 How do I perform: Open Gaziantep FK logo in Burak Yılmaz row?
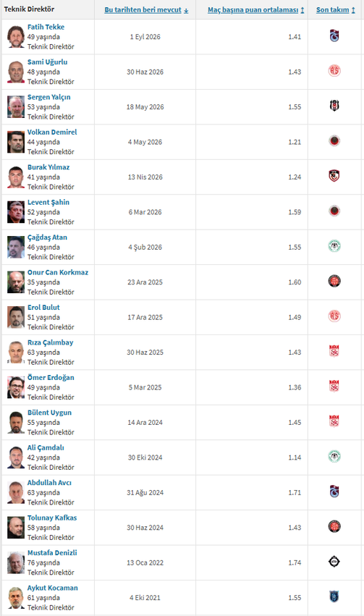[334, 177]
